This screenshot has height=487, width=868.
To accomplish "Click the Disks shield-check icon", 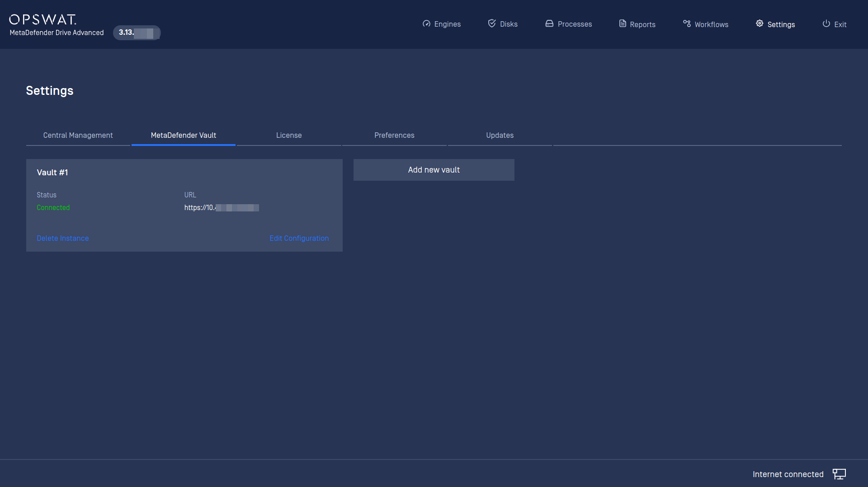I will pyautogui.click(x=492, y=23).
